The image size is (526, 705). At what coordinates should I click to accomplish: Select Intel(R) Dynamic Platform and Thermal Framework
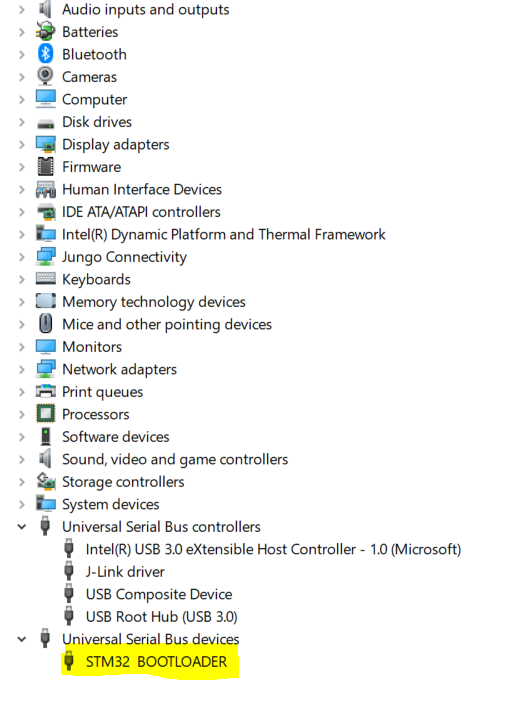224,234
